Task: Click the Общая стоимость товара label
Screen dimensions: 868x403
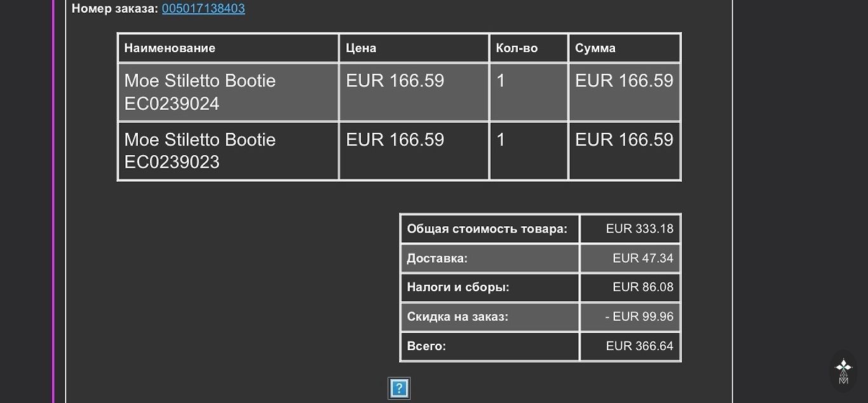Action: pos(487,229)
